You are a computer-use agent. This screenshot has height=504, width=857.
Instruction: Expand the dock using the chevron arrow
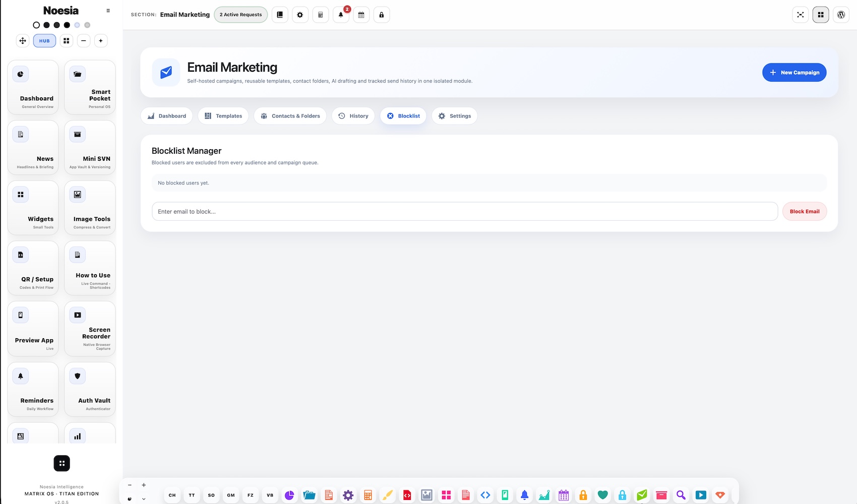click(144, 499)
